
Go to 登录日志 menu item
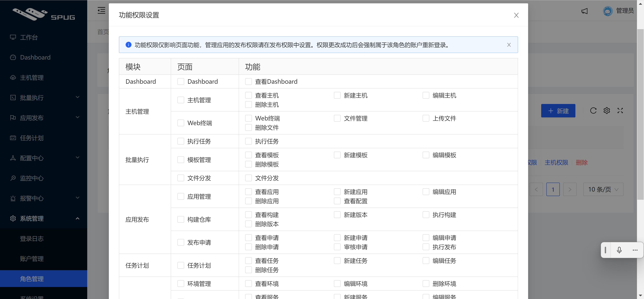(32, 238)
